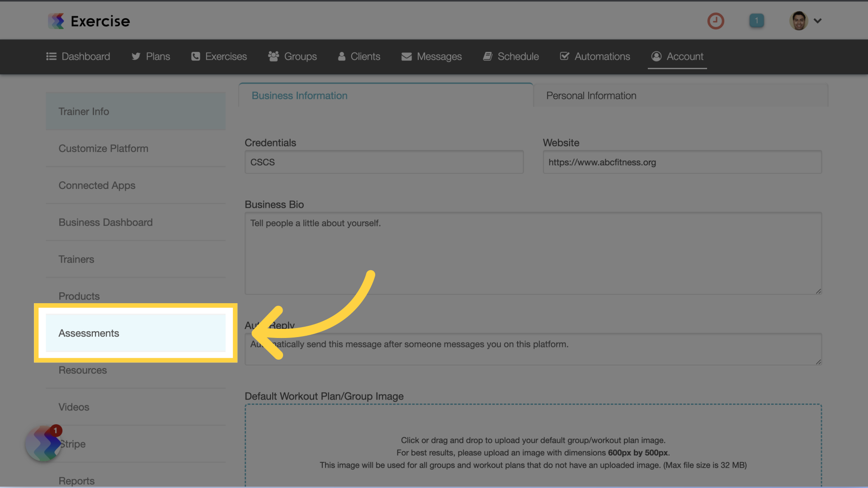
Task: Click the user profile dropdown arrow
Action: 817,20
